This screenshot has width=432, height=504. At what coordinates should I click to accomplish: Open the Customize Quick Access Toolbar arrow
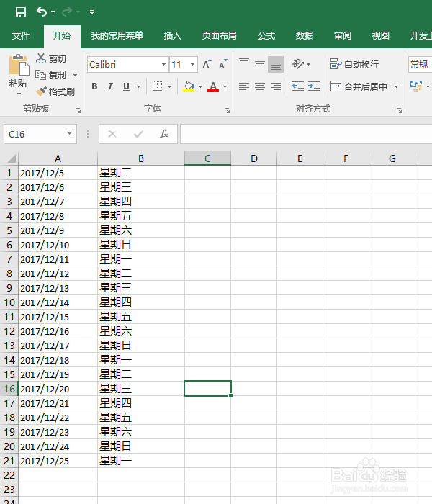[x=92, y=12]
